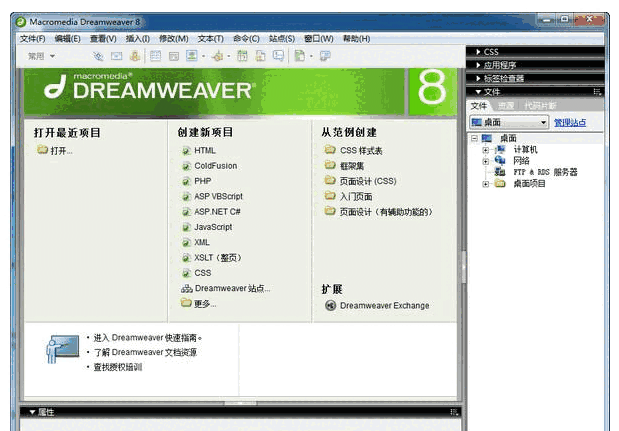Open the 属性 panel options menu icon
This screenshot has width=619, height=431.
[454, 412]
